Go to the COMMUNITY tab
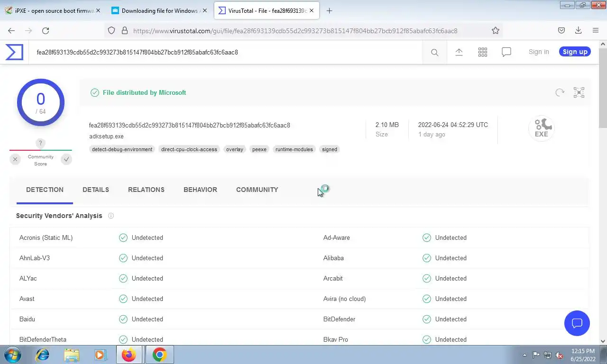 257,190
